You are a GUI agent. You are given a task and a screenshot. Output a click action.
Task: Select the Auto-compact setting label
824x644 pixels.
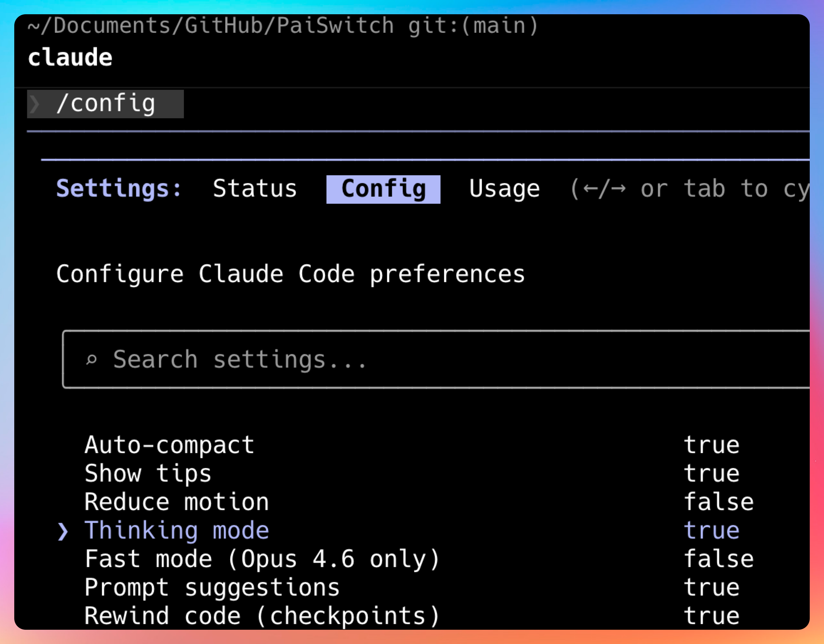[x=169, y=445]
